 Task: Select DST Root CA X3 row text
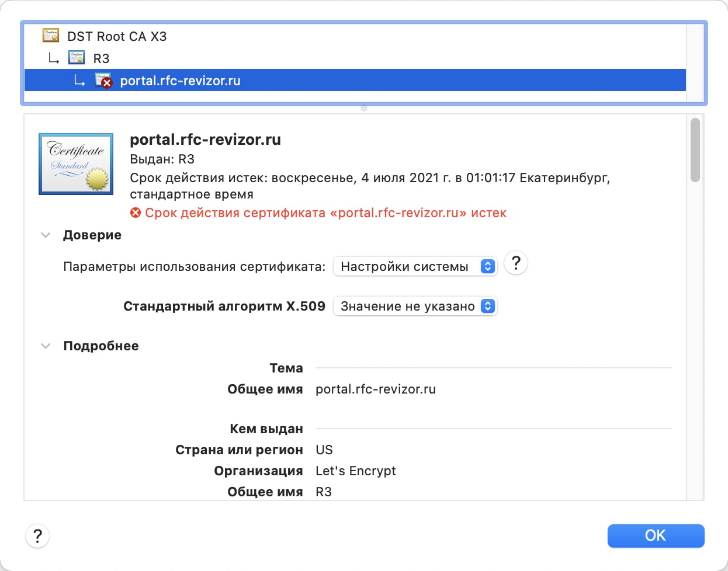pos(117,36)
